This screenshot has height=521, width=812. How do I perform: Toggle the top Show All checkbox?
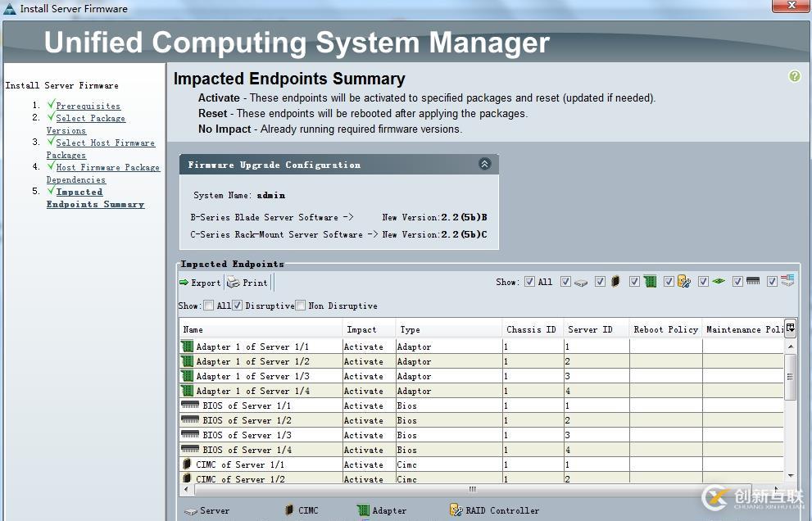click(x=529, y=281)
